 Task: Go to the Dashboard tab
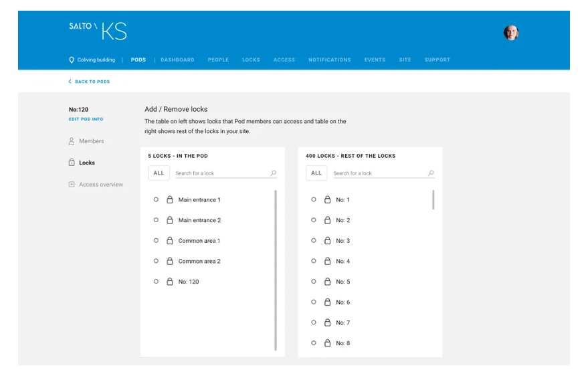pyautogui.click(x=177, y=60)
